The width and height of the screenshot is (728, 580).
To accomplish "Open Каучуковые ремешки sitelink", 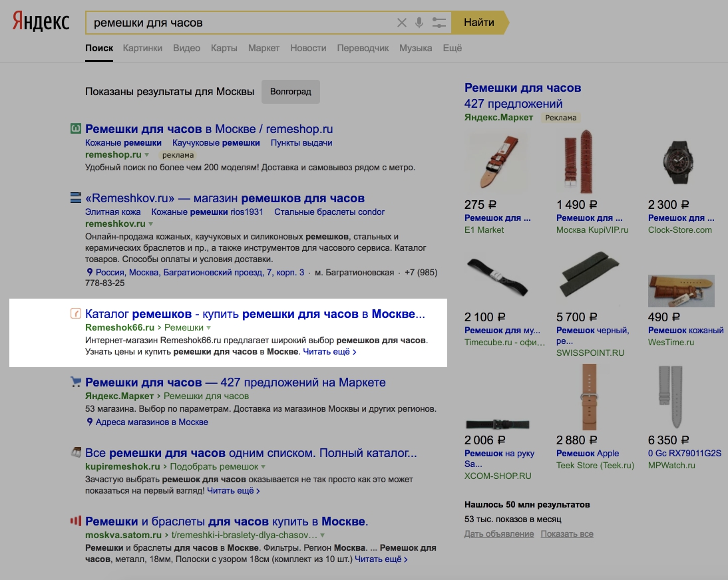I will point(216,143).
